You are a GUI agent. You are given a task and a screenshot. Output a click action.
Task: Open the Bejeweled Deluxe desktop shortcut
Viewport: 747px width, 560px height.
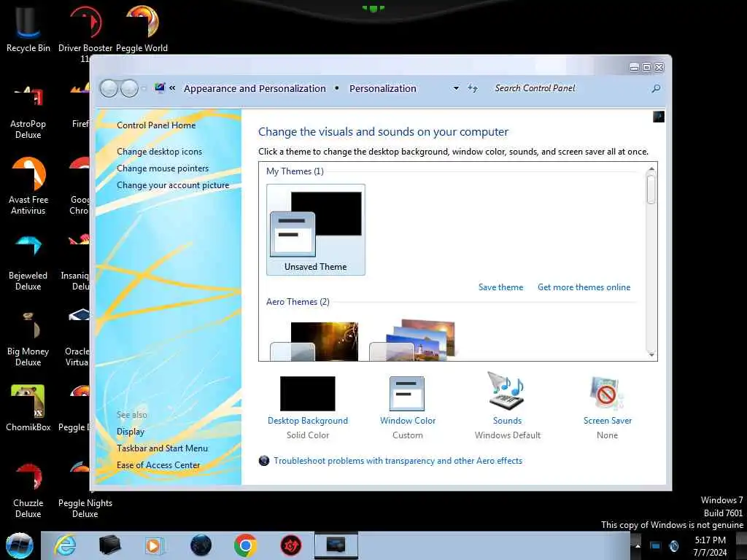28,263
